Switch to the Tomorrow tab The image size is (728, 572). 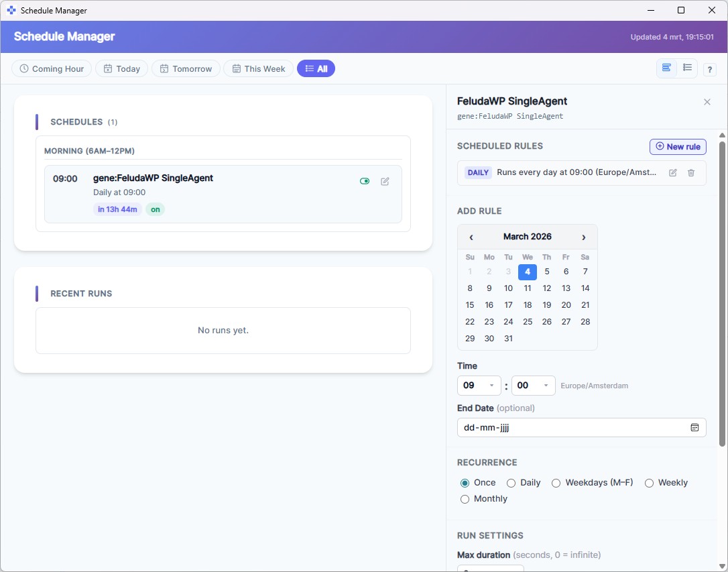186,68
